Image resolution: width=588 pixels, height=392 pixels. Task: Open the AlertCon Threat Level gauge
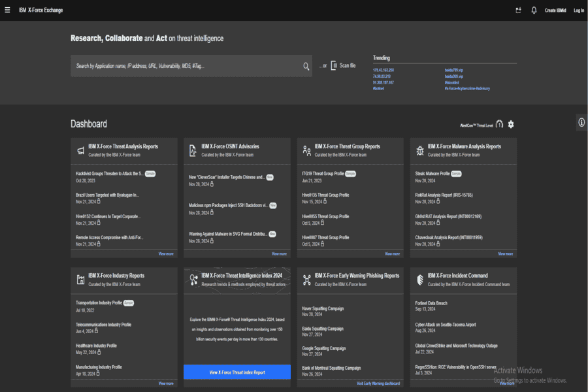click(x=499, y=124)
